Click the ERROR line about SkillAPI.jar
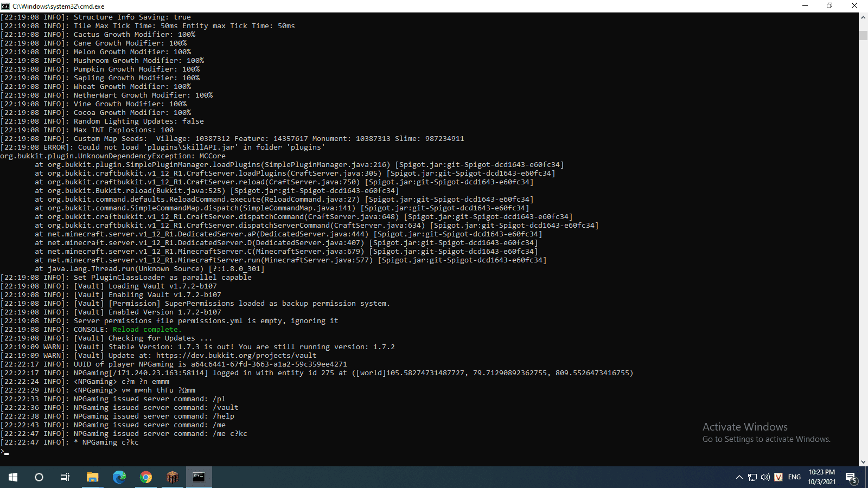 pyautogui.click(x=163, y=147)
